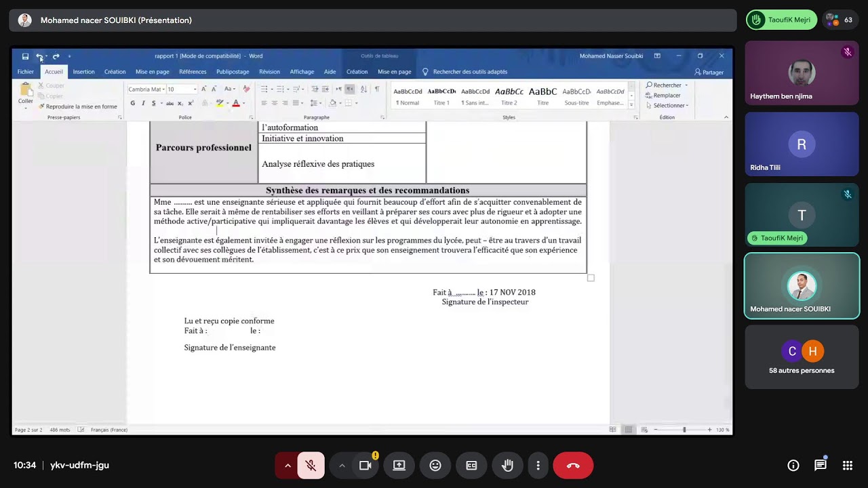Image resolution: width=868 pixels, height=488 pixels.
Task: Toggle strikethrough formatting with abc button
Action: pyautogui.click(x=170, y=103)
